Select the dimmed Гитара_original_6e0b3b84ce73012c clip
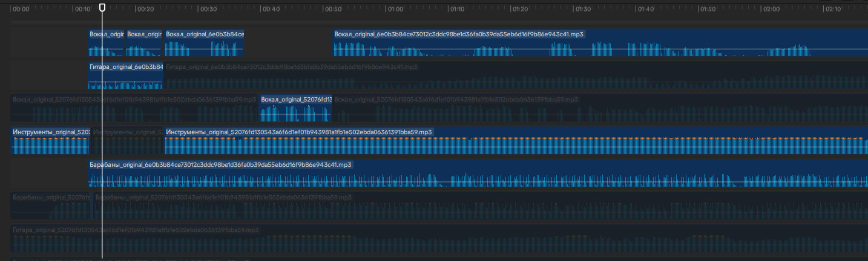This screenshot has width=868, height=261. [516, 75]
